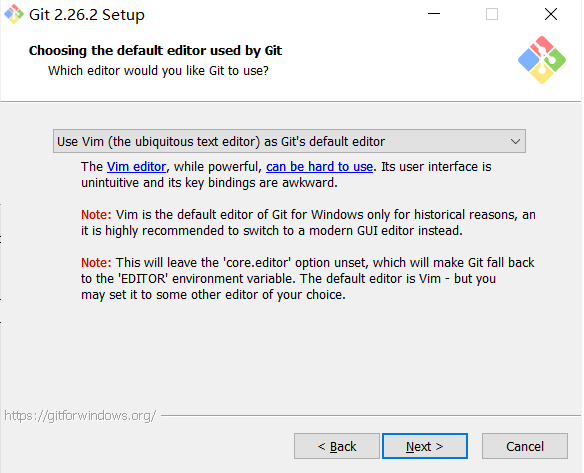Screen dimensions: 584x473
Task: Click the second red Note about core.editor
Action: 96,263
